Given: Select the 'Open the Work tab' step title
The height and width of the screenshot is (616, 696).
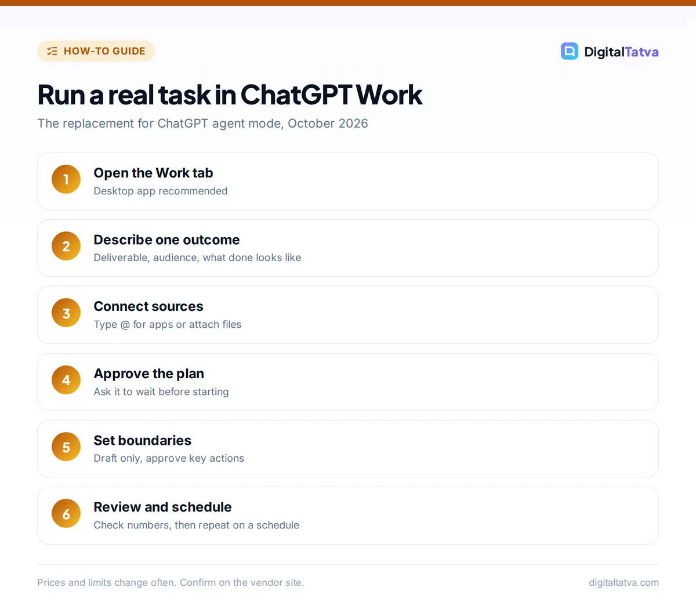Looking at the screenshot, I should pyautogui.click(x=153, y=173).
